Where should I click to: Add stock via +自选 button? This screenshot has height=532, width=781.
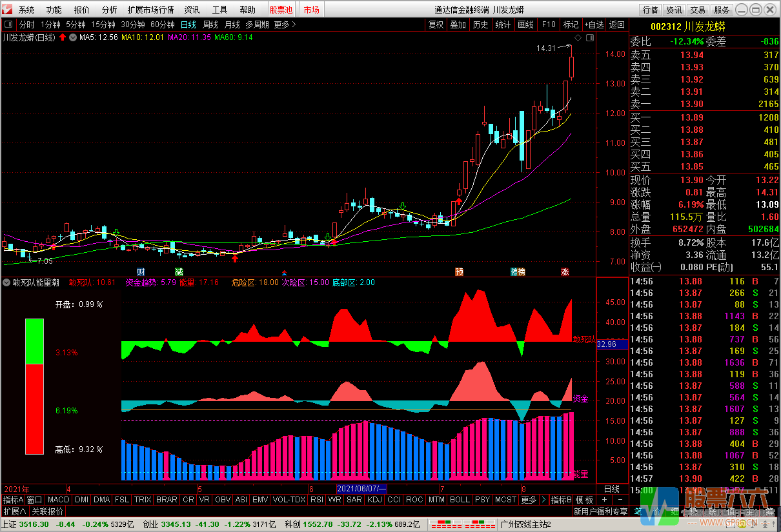(594, 25)
